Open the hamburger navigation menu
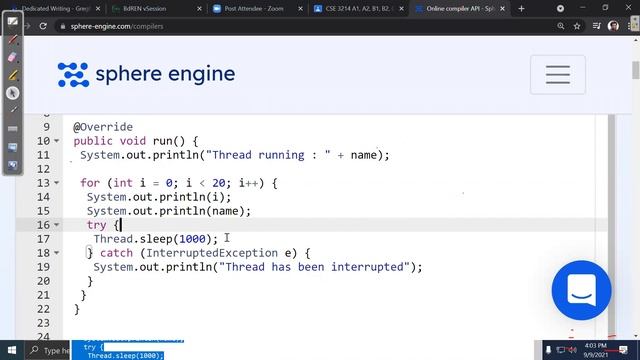The image size is (640, 360). (558, 75)
